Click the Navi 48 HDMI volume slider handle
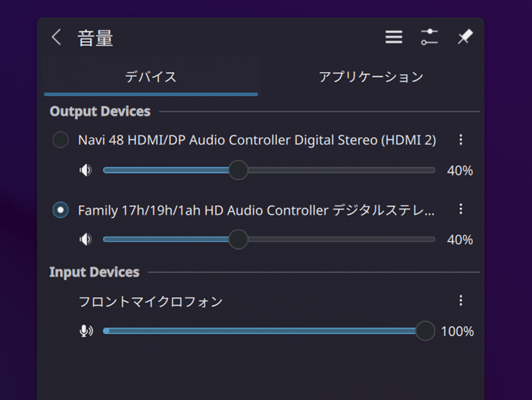This screenshot has width=532, height=400. click(x=239, y=170)
